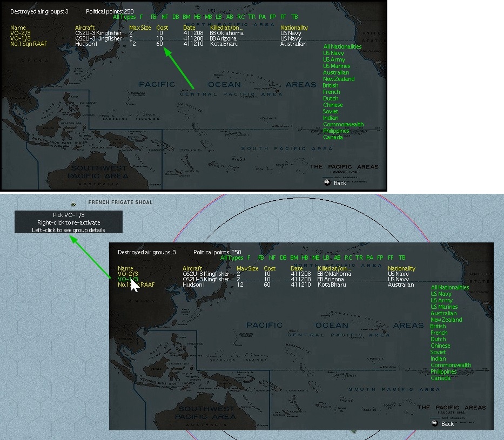Click Max Size column header in upper screenshot
Screen dimensions: 504x440
pos(140,28)
